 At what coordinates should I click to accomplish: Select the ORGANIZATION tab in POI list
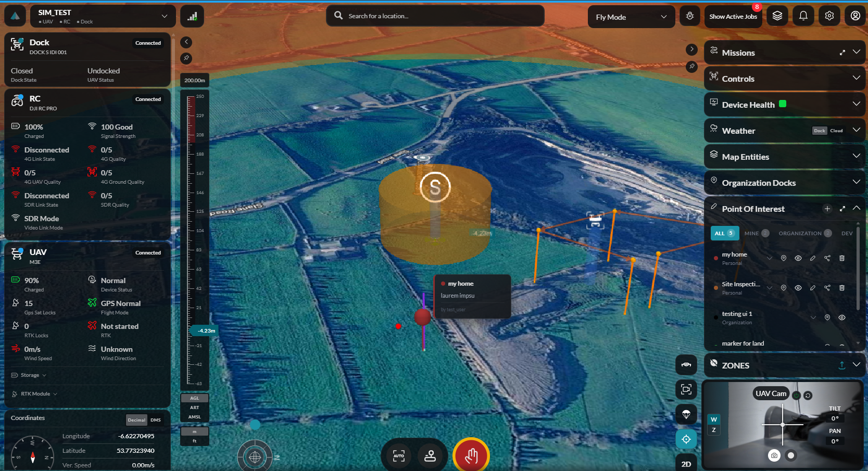click(x=805, y=233)
